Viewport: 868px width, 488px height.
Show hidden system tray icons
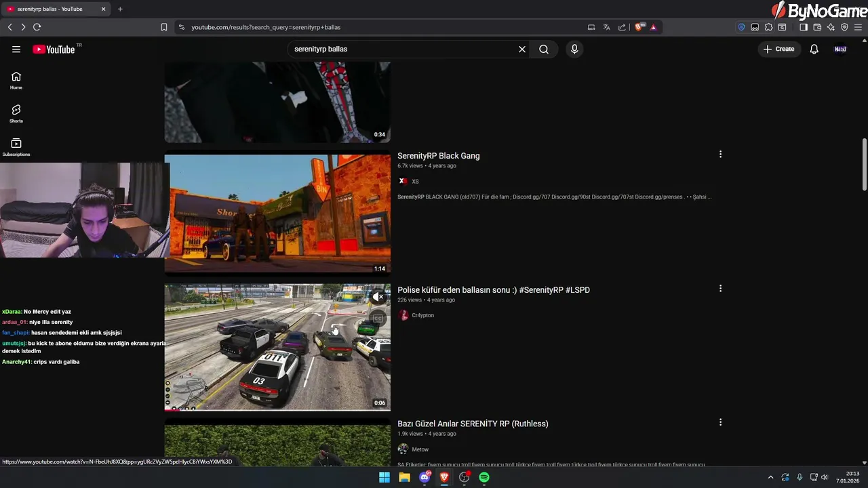770,477
